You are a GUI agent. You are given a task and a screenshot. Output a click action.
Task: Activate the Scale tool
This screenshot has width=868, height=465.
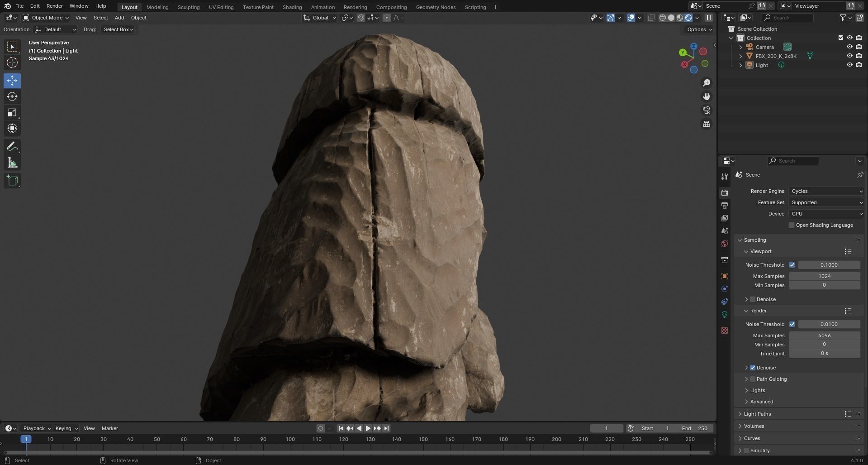[12, 112]
